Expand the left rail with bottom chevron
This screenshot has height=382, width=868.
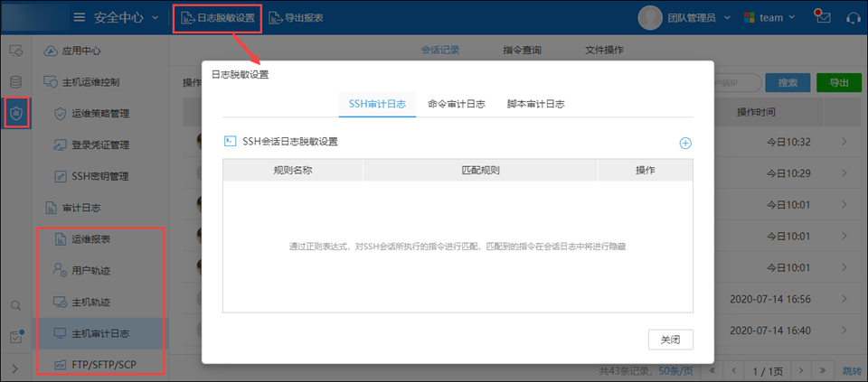[x=14, y=369]
